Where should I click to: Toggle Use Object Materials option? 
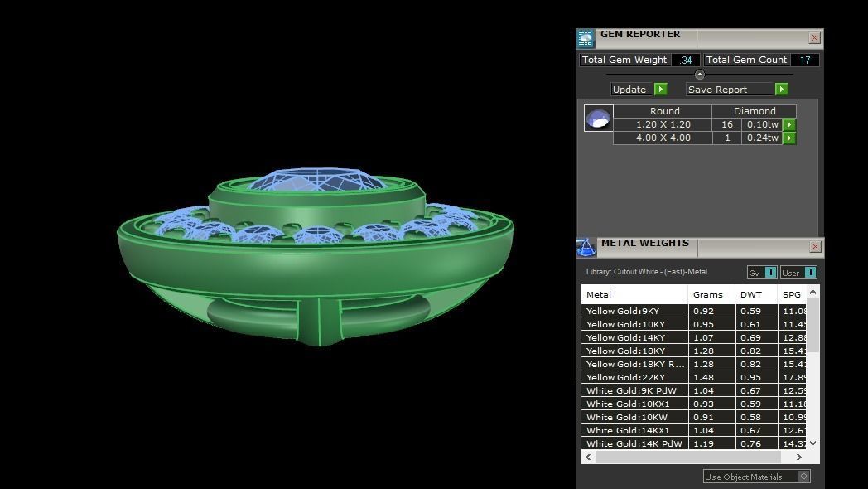(x=803, y=477)
